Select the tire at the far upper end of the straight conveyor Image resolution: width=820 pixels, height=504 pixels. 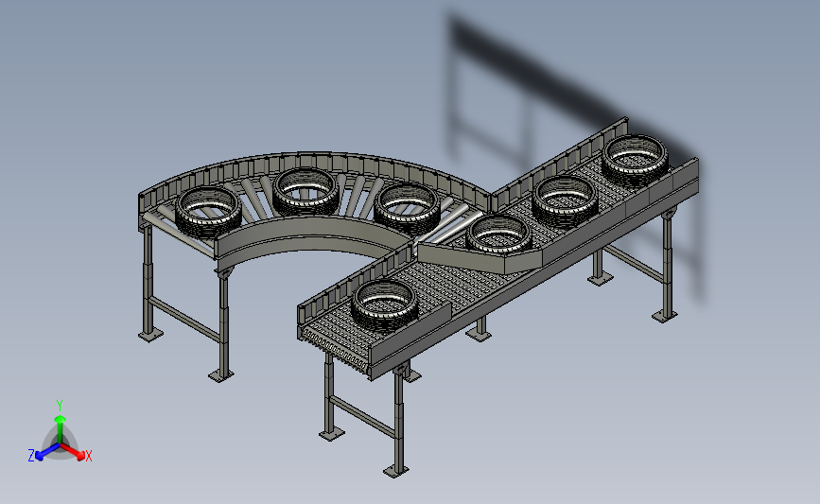coord(636,159)
